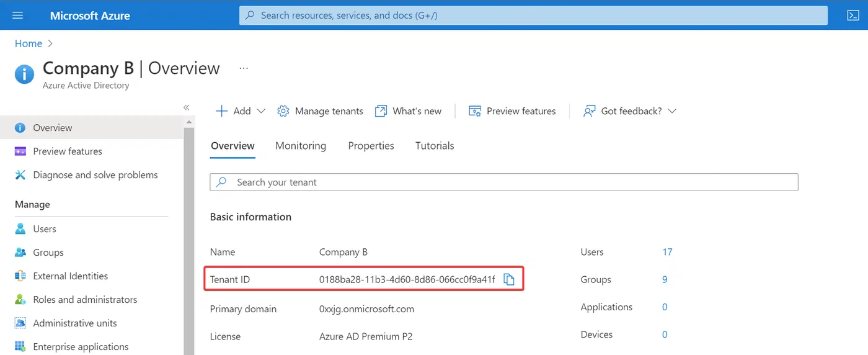Screen dimensions: 868x355
Task: Click the breadcrumb chevron after Home
Action: pos(50,43)
